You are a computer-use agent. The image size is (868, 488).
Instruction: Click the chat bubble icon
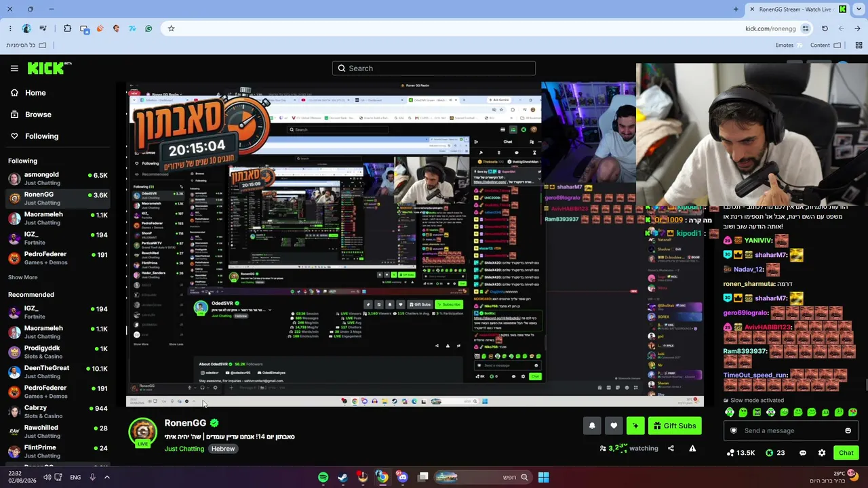(803, 453)
